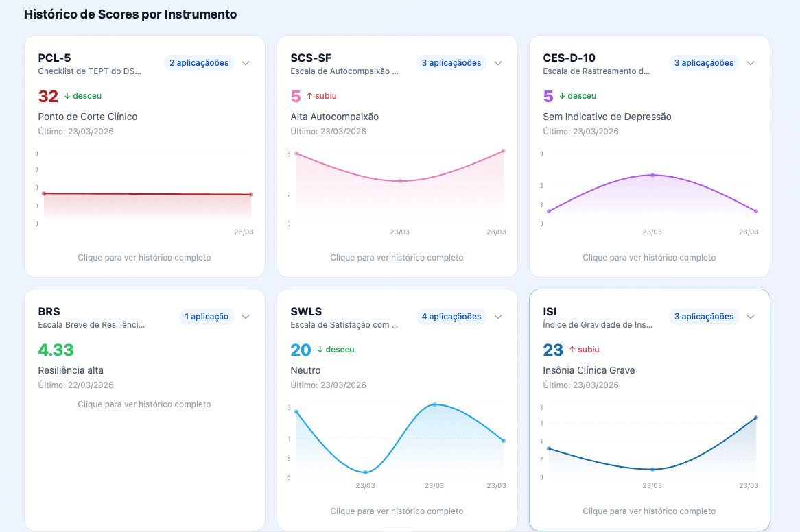Click the "1 aplicação" badge on BRS
Image resolution: width=800 pixels, height=532 pixels.
point(208,316)
